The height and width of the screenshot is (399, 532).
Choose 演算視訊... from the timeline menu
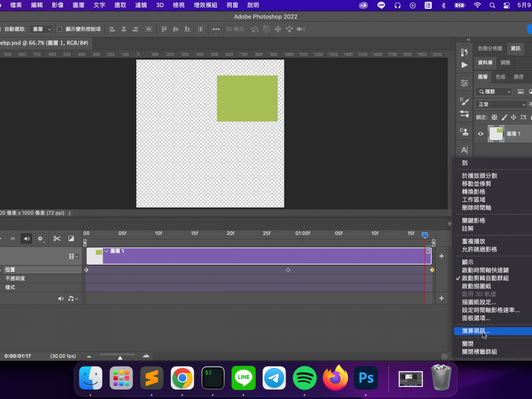(x=476, y=331)
